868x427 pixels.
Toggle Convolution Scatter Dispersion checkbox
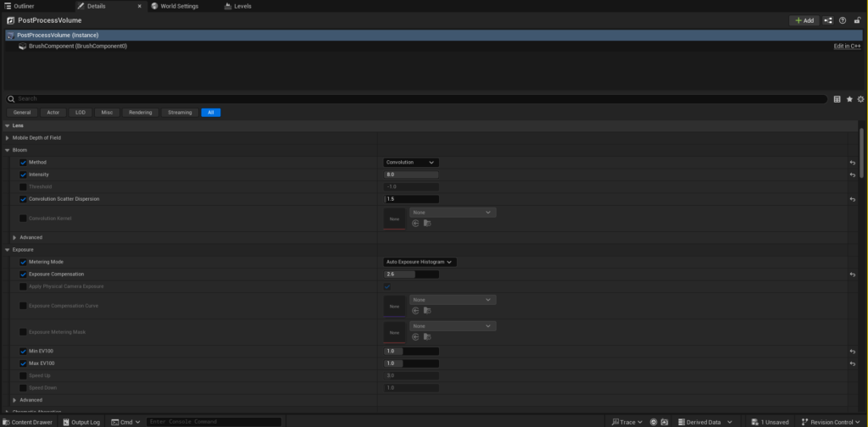pyautogui.click(x=23, y=199)
